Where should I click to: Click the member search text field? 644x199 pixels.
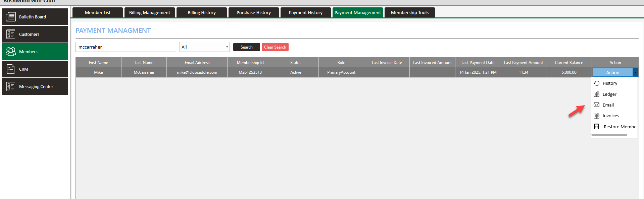coord(126,47)
